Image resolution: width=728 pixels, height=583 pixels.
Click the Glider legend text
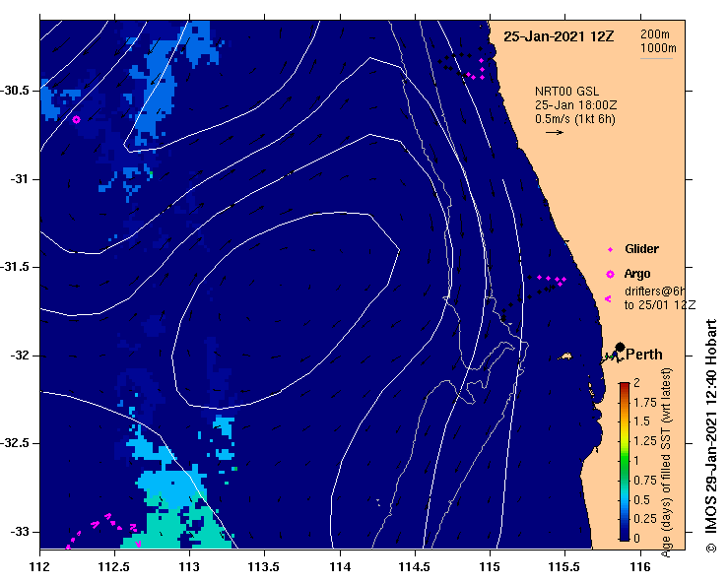click(641, 249)
